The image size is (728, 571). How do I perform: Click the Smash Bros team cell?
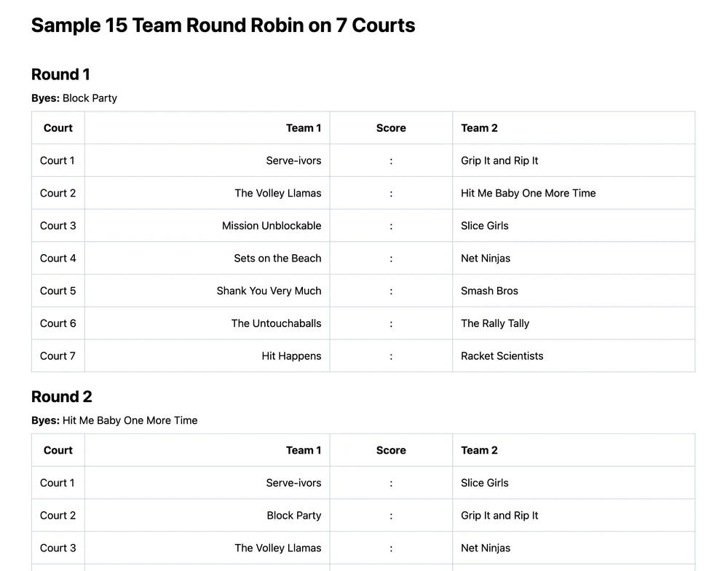489,291
